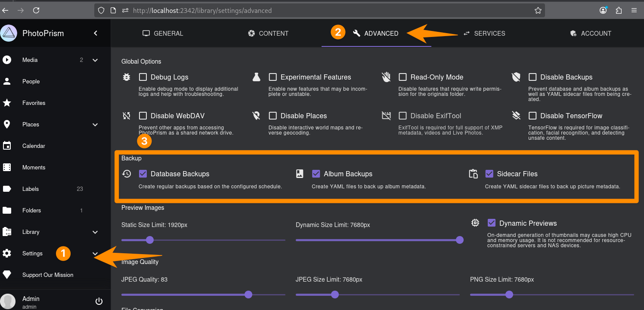This screenshot has height=310, width=644.
Task: Click the Calendar sidebar icon
Action: coord(7,146)
